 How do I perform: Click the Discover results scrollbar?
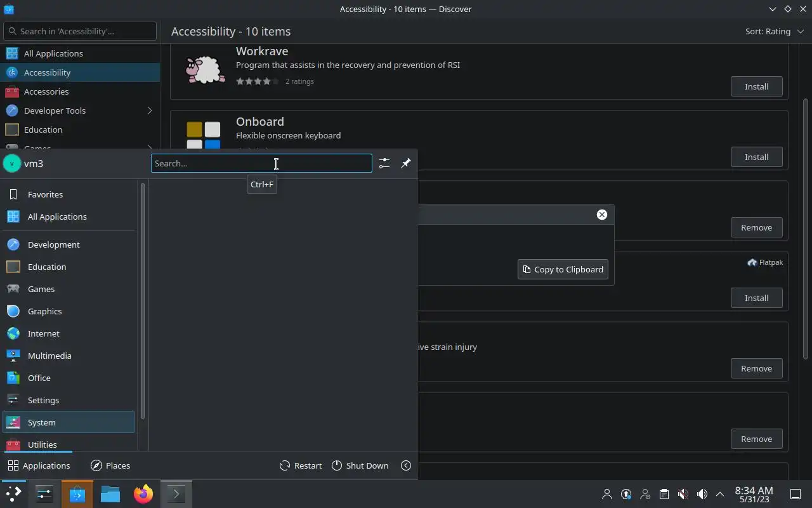click(806, 229)
